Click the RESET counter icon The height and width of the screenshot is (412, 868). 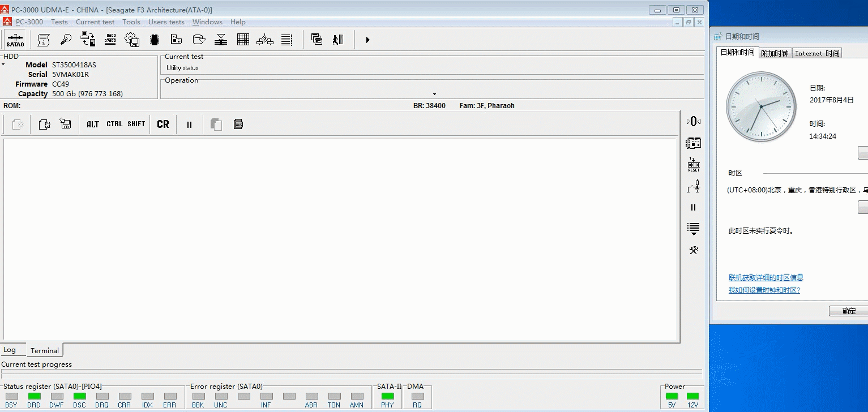(x=694, y=165)
